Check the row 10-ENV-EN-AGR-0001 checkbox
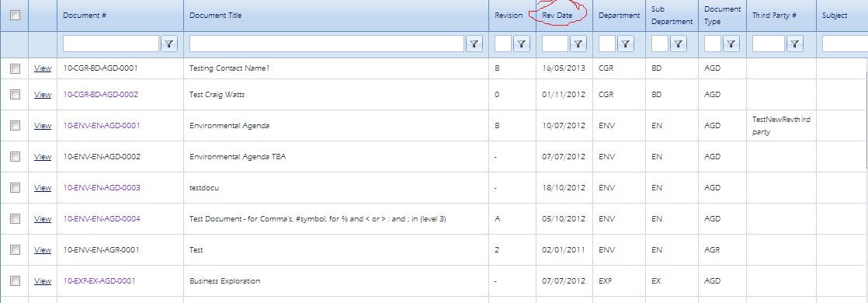The height and width of the screenshot is (303, 868). coord(16,250)
